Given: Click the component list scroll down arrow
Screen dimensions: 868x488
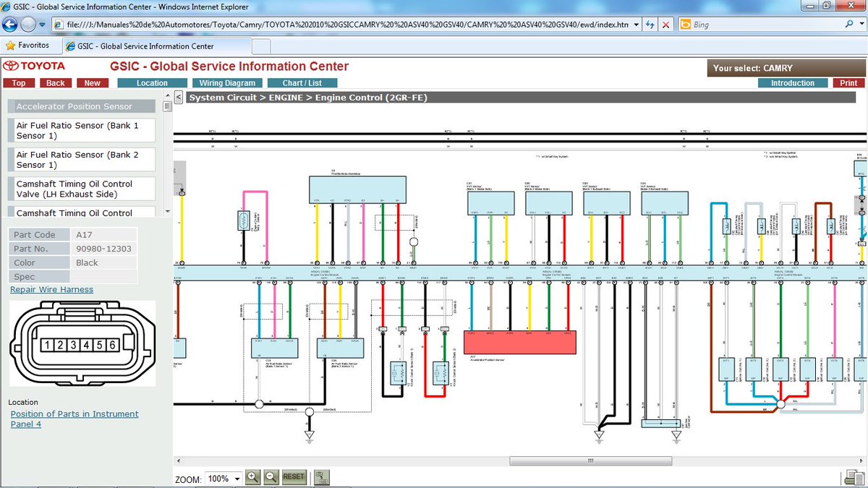Looking at the screenshot, I should tap(168, 211).
